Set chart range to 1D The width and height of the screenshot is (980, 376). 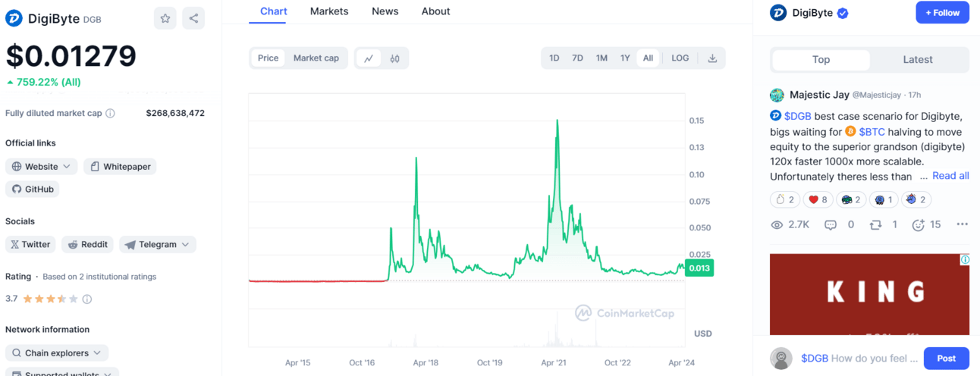click(554, 58)
